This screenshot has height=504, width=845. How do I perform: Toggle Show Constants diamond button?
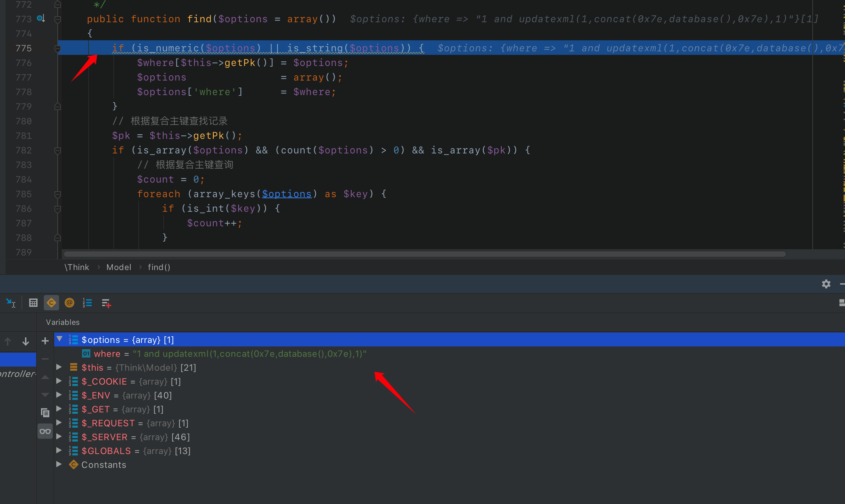point(51,303)
